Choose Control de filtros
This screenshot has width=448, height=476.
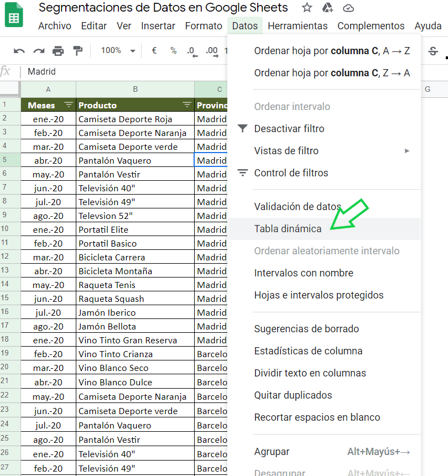coord(324,173)
